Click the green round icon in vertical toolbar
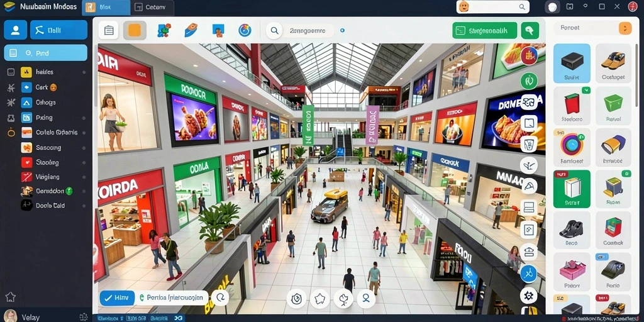 (529, 80)
